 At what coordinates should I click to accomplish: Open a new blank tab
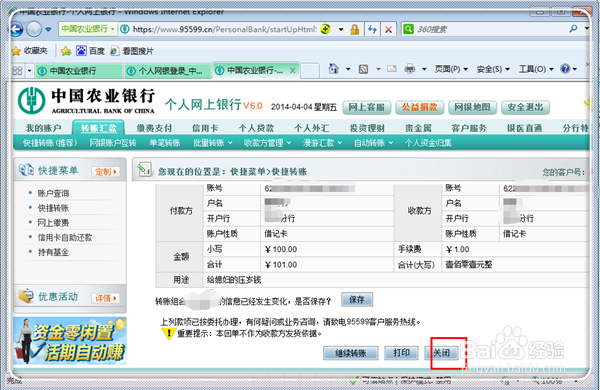[310, 71]
